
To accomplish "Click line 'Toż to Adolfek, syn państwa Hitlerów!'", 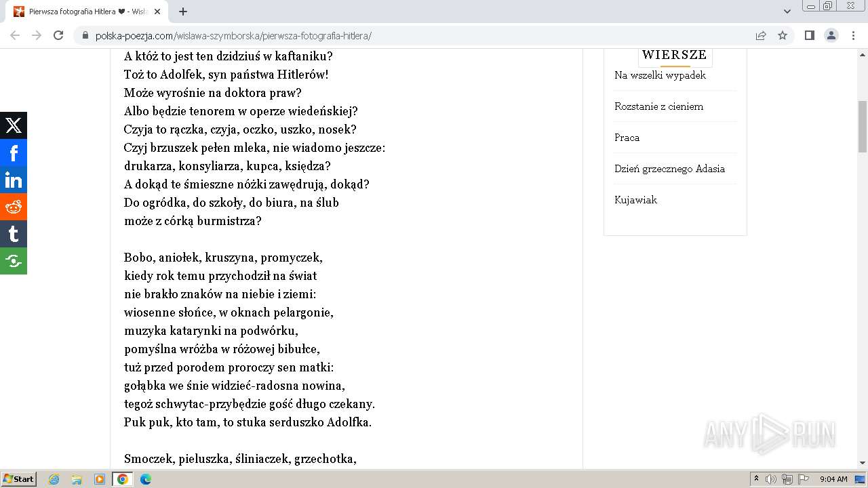I will pos(226,75).
